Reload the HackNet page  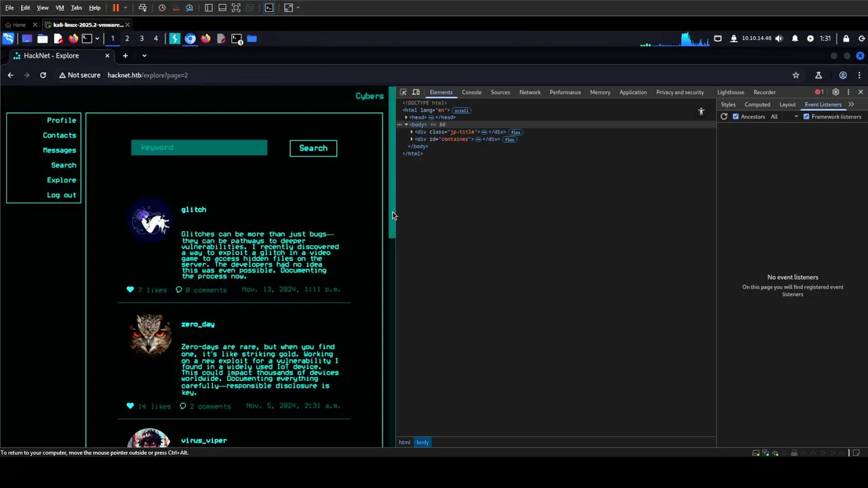pos(43,75)
